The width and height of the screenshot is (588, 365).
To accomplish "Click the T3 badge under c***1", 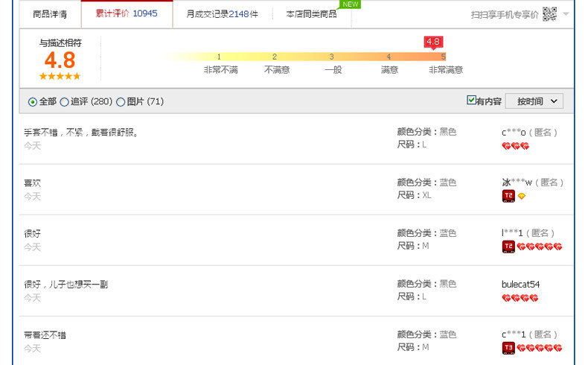I will (x=508, y=348).
